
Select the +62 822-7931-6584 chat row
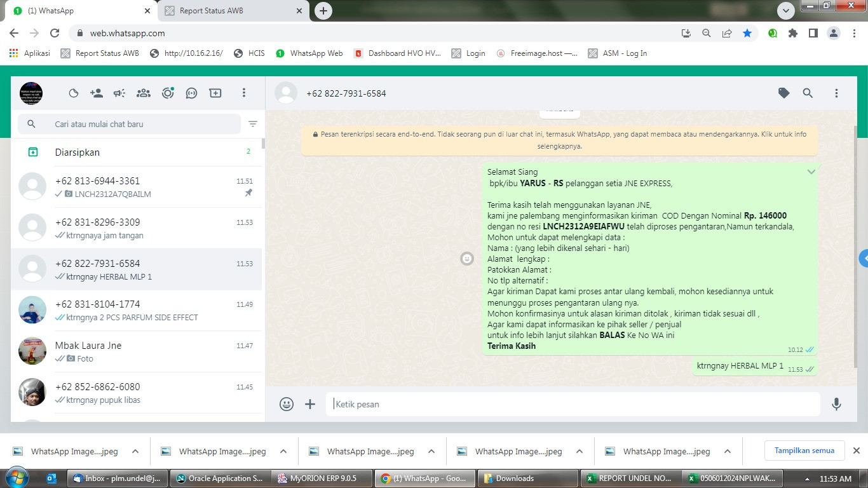pos(136,269)
